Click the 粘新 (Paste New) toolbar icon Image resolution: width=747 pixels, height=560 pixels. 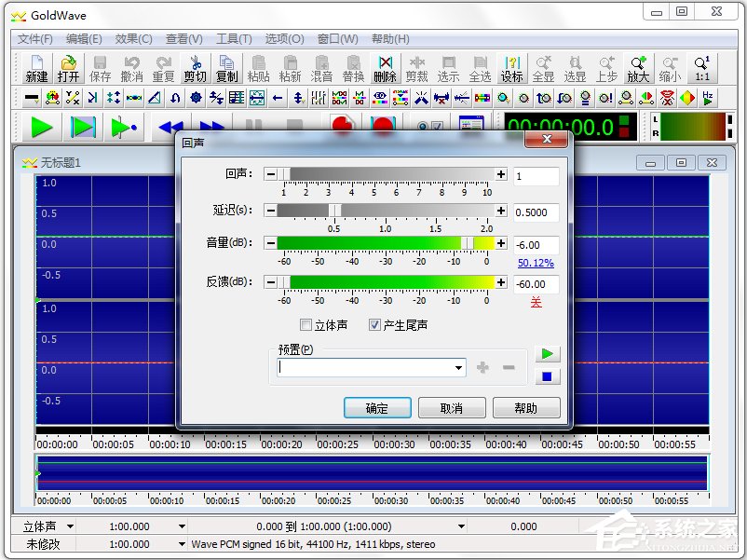290,69
